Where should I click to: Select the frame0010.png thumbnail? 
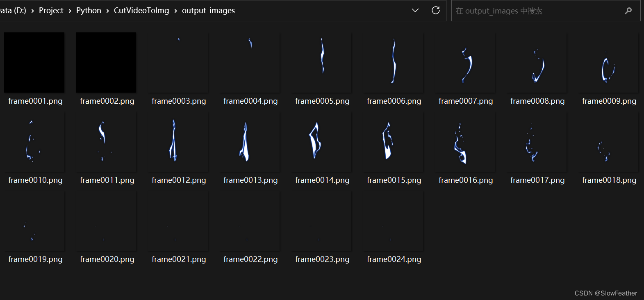pos(34,141)
